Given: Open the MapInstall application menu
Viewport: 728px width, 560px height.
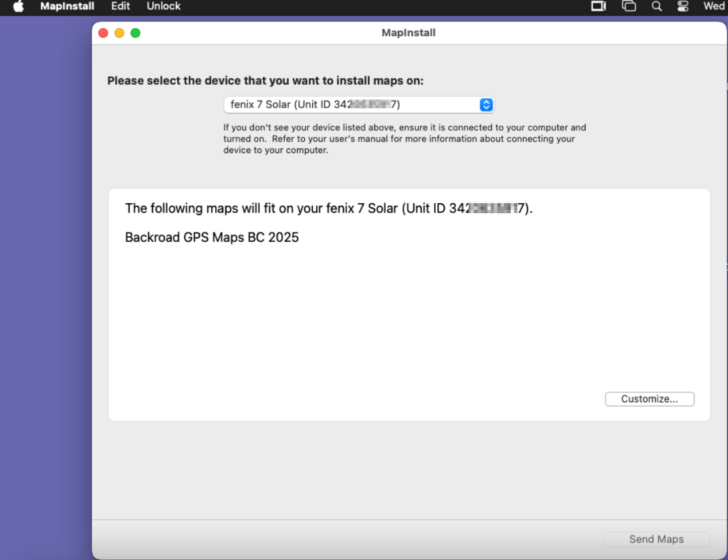Looking at the screenshot, I should pyautogui.click(x=68, y=7).
